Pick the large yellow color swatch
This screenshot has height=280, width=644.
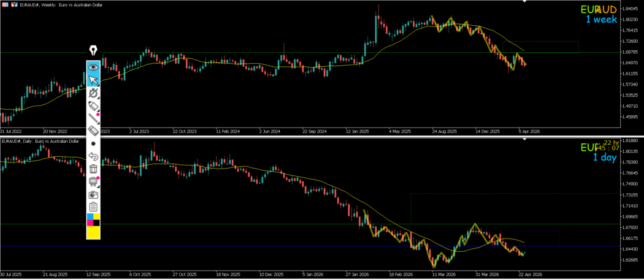[x=93, y=232]
